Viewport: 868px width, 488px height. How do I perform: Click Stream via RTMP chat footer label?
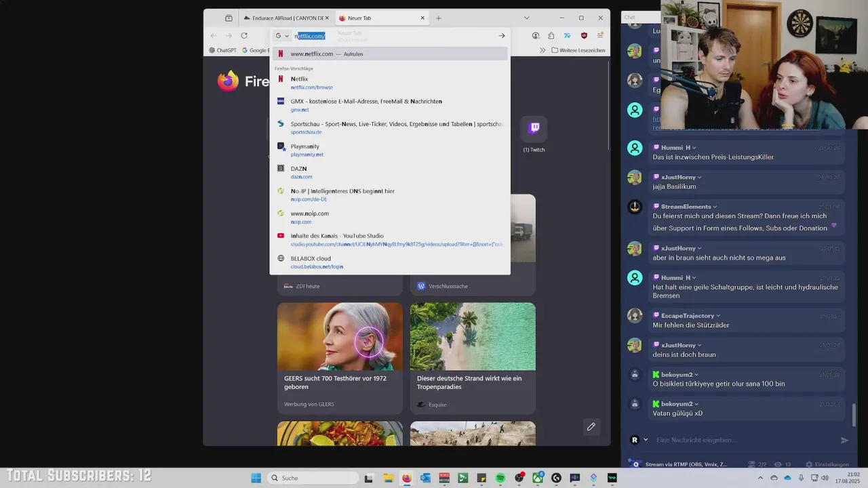point(686,464)
